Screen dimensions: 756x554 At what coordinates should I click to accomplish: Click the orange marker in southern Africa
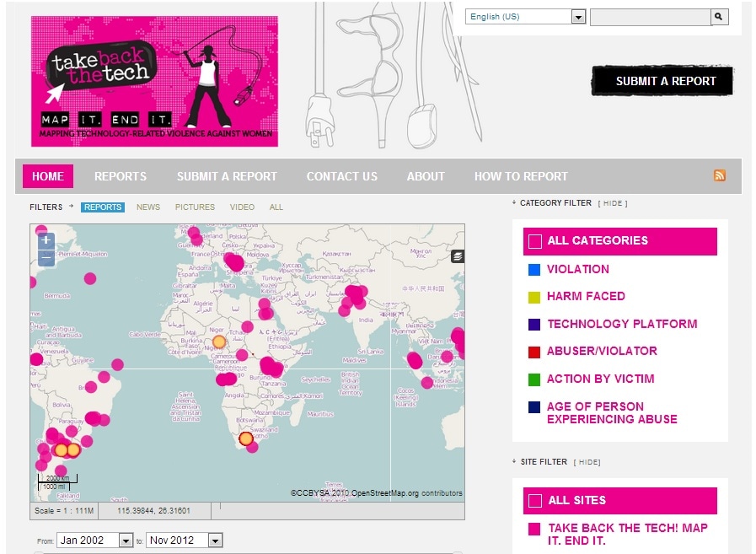tap(245, 438)
